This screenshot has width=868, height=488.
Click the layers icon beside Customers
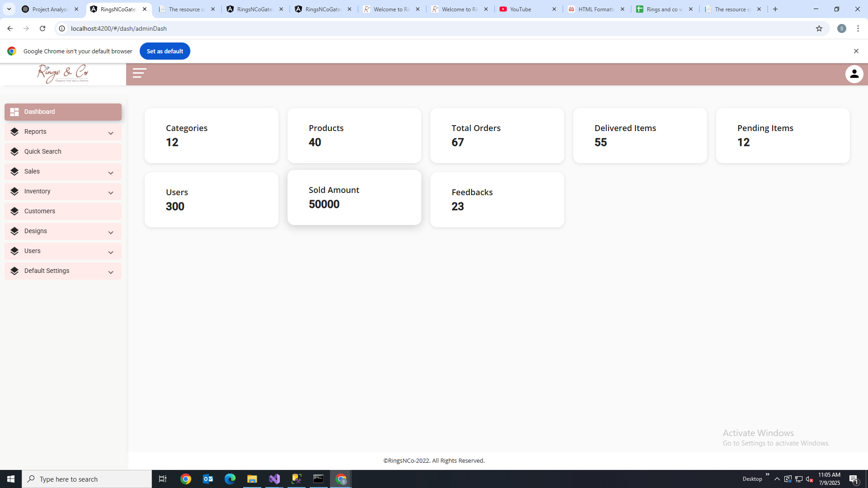click(14, 211)
